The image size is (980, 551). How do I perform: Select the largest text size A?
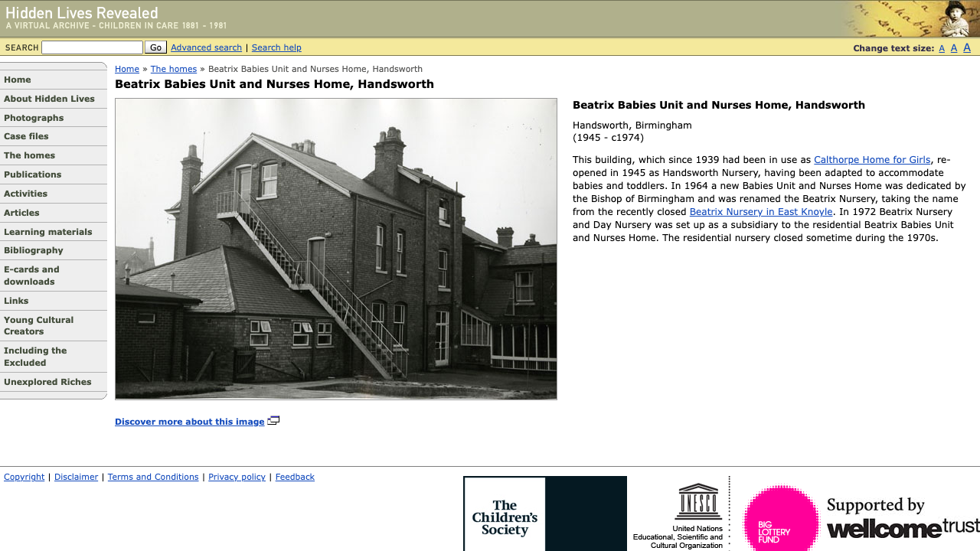966,47
